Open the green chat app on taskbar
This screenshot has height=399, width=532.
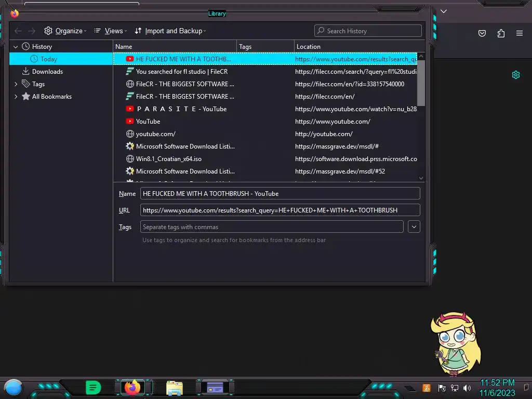[94, 388]
